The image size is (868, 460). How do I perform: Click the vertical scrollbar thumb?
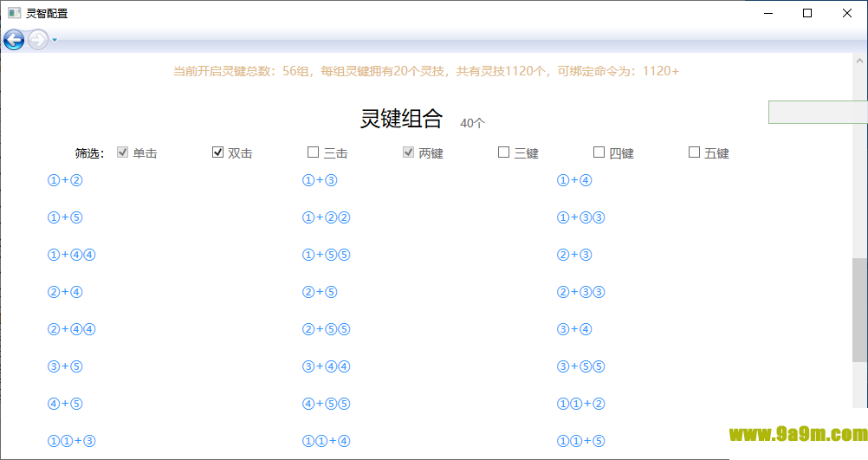859,310
